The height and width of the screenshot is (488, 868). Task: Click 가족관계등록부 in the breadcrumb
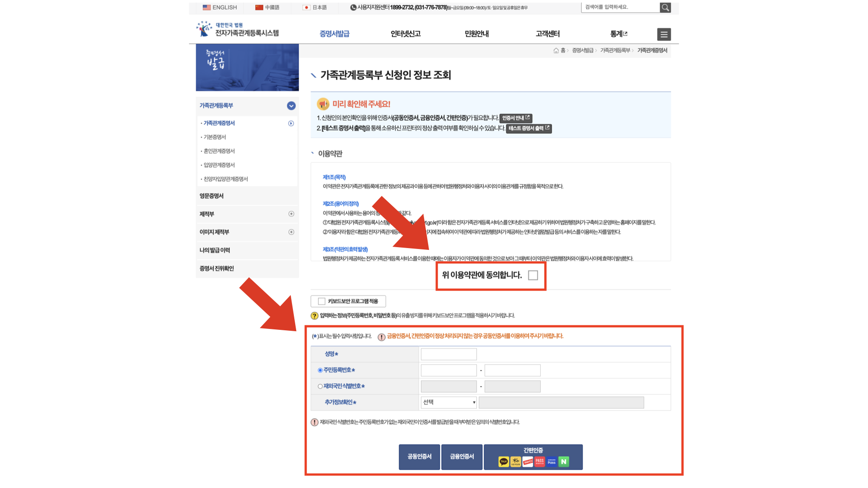pyautogui.click(x=615, y=51)
